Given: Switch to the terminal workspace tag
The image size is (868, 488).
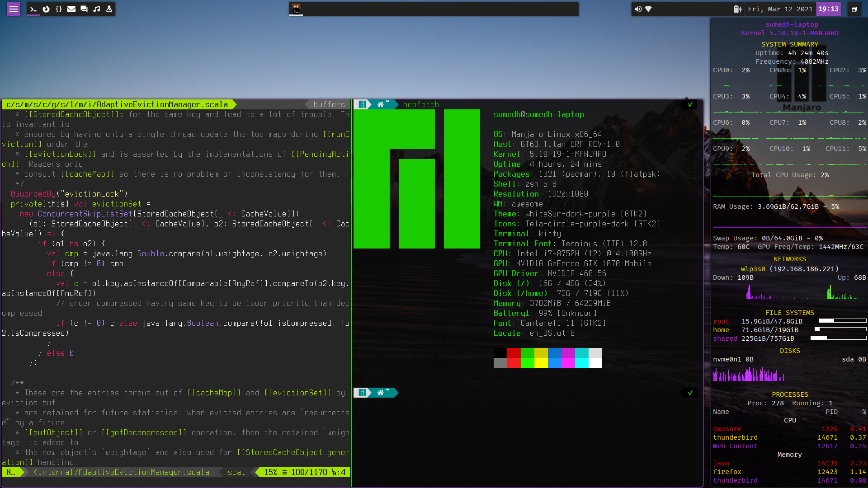Looking at the screenshot, I should pos(33,9).
